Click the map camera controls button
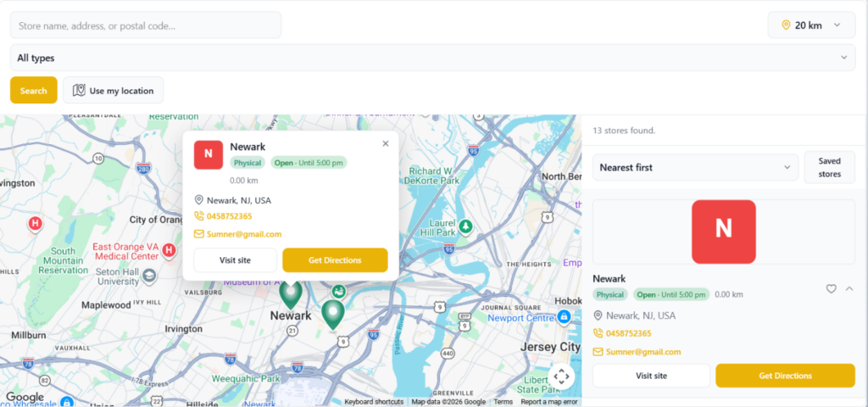The image size is (868, 407). (561, 376)
